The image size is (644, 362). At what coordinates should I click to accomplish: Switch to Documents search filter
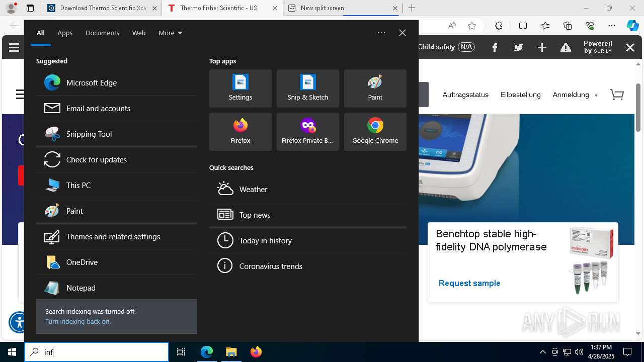102,33
